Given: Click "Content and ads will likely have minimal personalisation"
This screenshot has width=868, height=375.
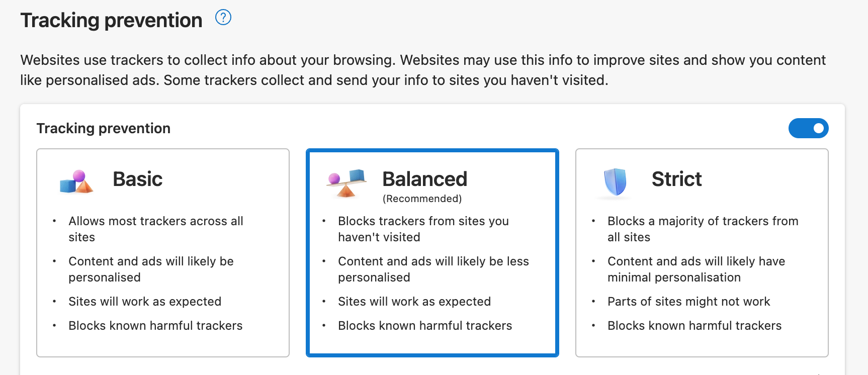Looking at the screenshot, I should [696, 269].
